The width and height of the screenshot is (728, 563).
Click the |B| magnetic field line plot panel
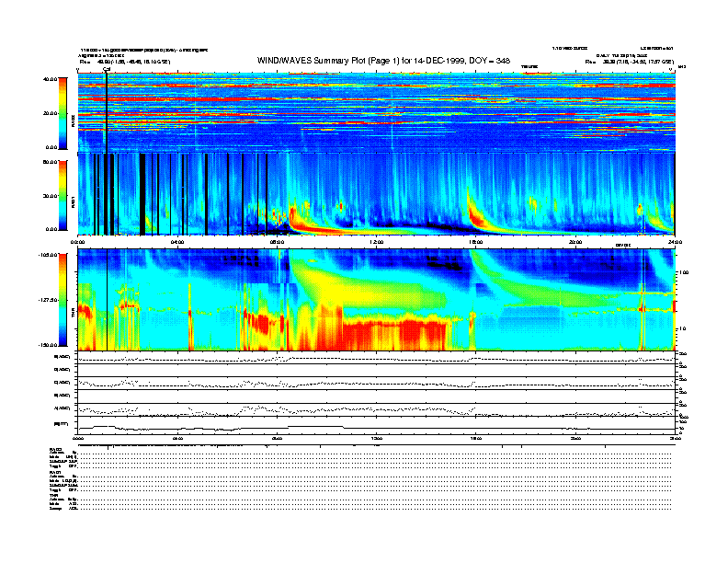tap(376, 426)
